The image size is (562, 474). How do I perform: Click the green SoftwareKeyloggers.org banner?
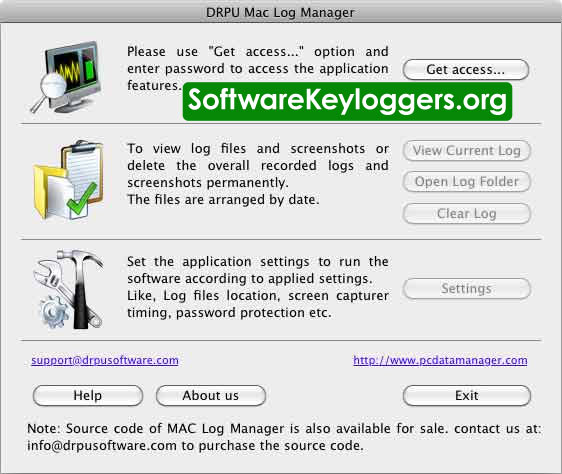[347, 101]
